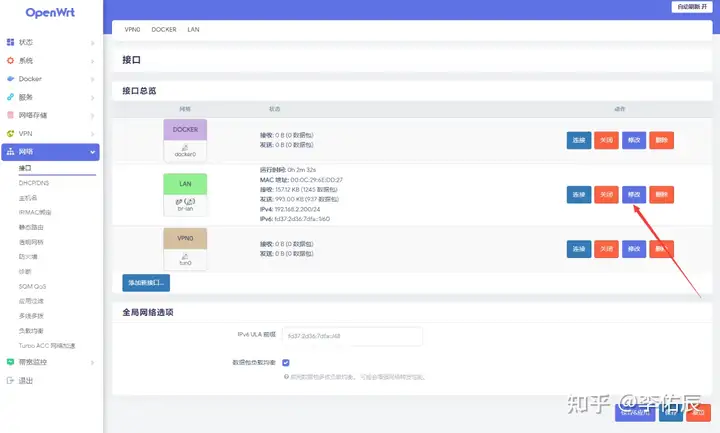The width and height of the screenshot is (720, 433).
Task: Click 关闭 button in the VPN0 row
Action: (x=606, y=249)
